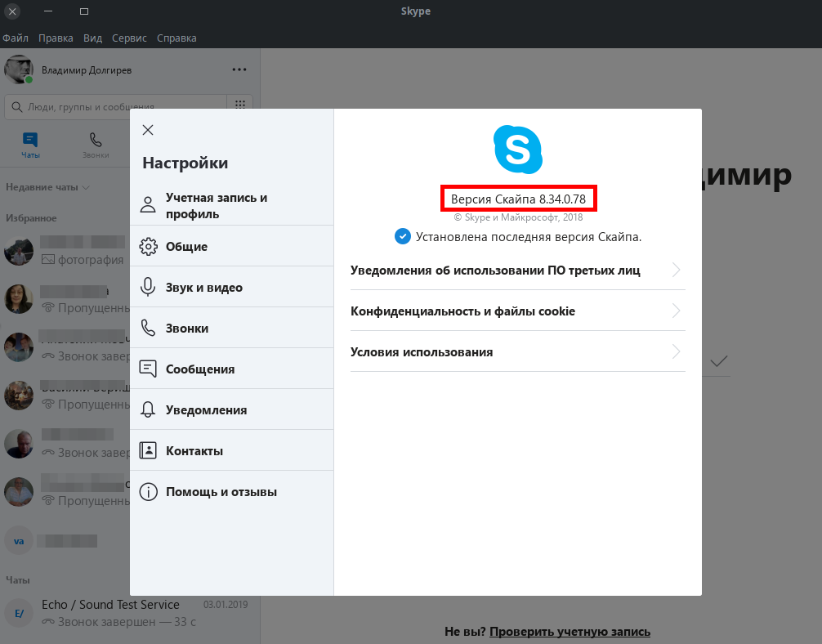Click the phone handset icon in settings Звонки row
822x644 pixels.
(x=149, y=328)
